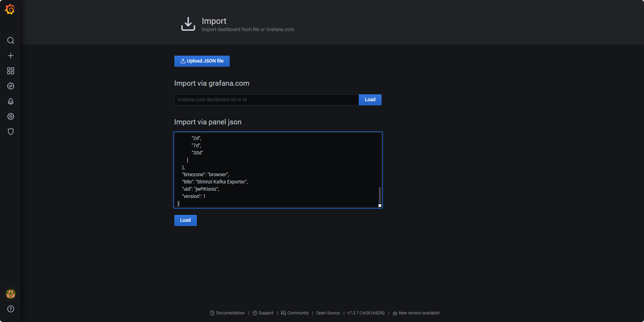Click the "2d" value in the JSON
Screen dimensions: 644x322
pyautogui.click(x=196, y=138)
